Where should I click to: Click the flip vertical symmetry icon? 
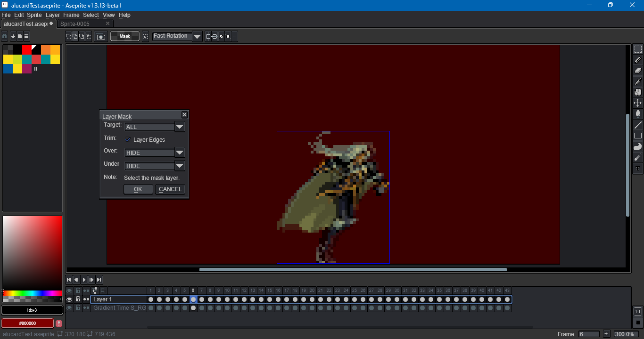pos(215,37)
